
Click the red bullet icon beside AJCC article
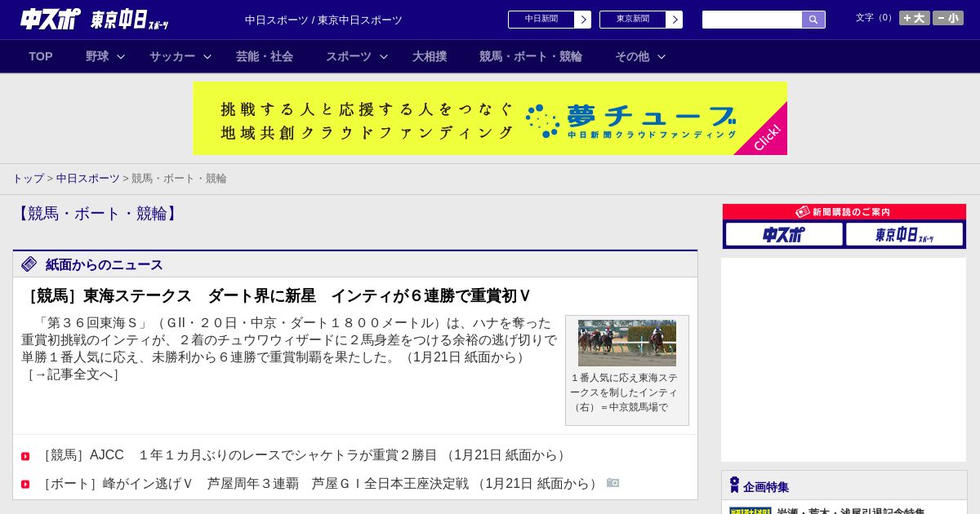pyautogui.click(x=25, y=456)
